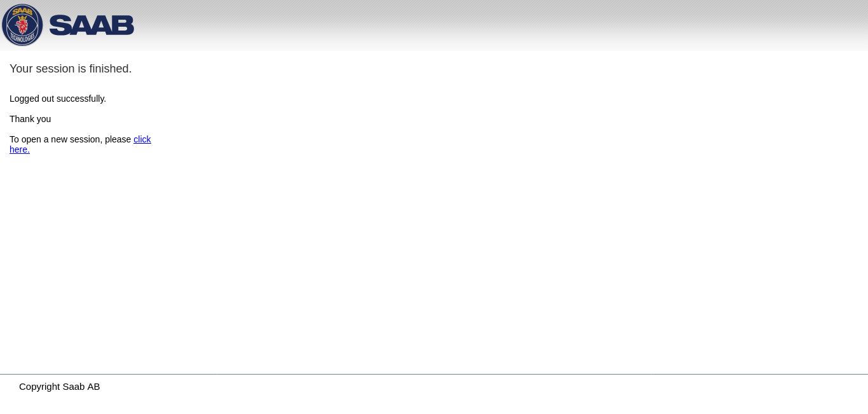Viewport: 868px width, 414px height.
Task: Open a new session via 'click' link
Action: [x=142, y=139]
